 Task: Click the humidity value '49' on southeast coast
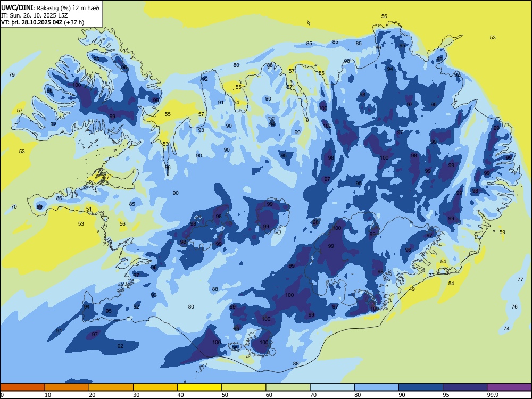[412, 289]
